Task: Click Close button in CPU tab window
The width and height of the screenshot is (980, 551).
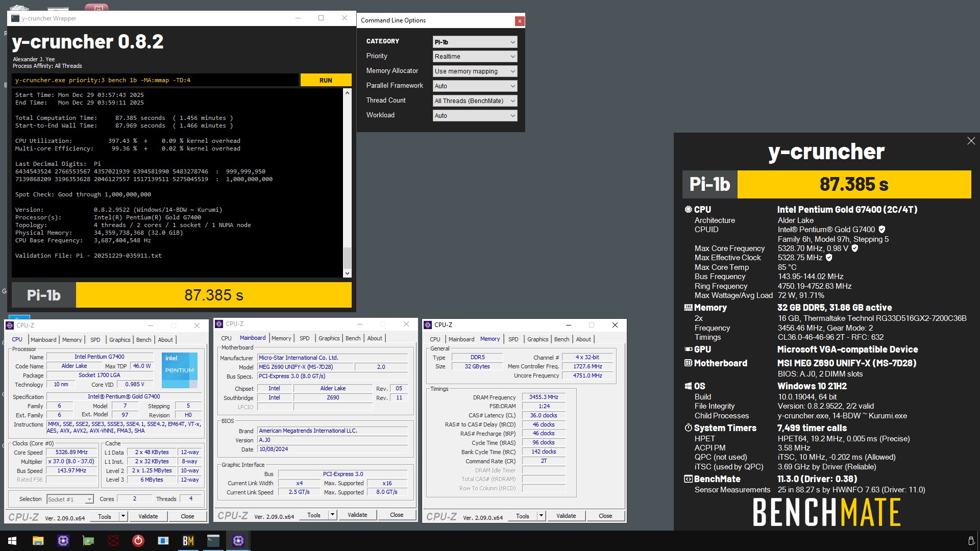Action: (187, 516)
